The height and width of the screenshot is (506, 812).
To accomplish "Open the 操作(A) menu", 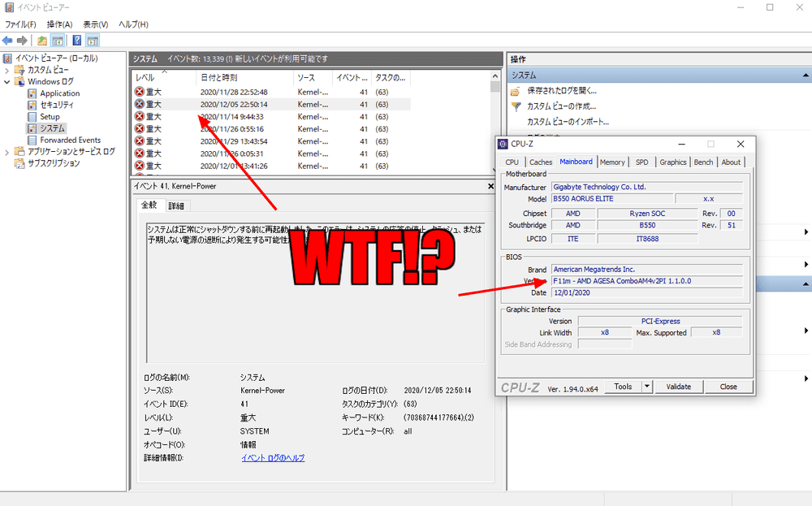I will point(59,24).
